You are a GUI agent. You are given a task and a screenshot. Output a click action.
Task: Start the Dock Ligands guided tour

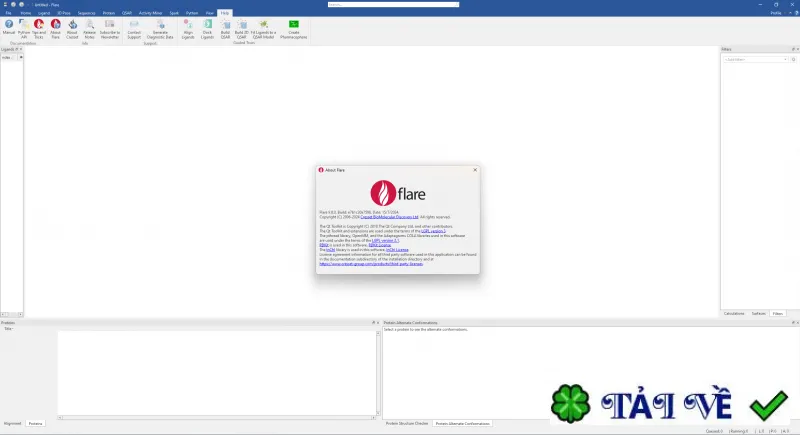tap(207, 29)
